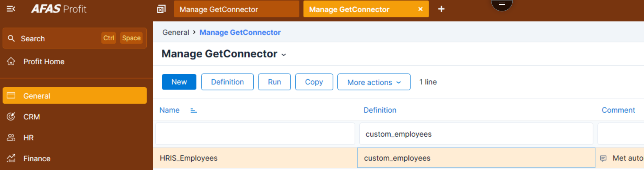
Task: Switch to the first Manage GetConnector tab
Action: (236, 9)
